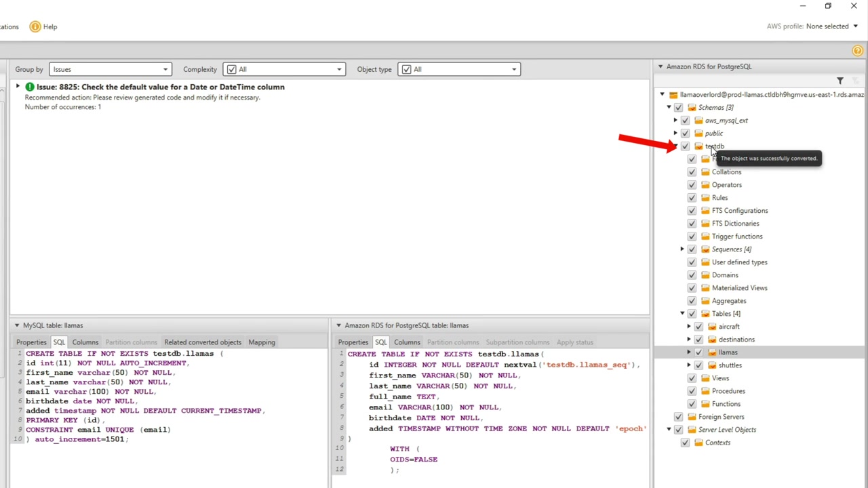The image size is (868, 488).
Task: Uncheck the Collations checkbox
Action: [692, 172]
